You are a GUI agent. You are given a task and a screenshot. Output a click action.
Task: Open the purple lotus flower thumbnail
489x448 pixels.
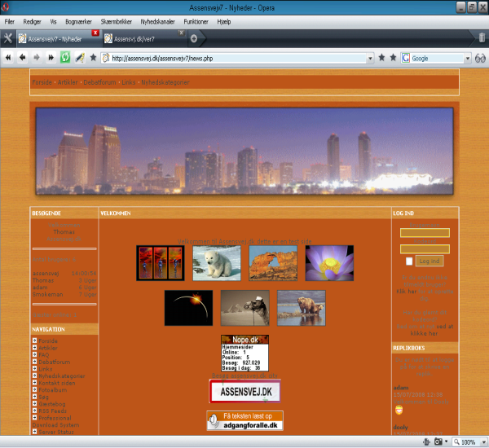tap(329, 263)
